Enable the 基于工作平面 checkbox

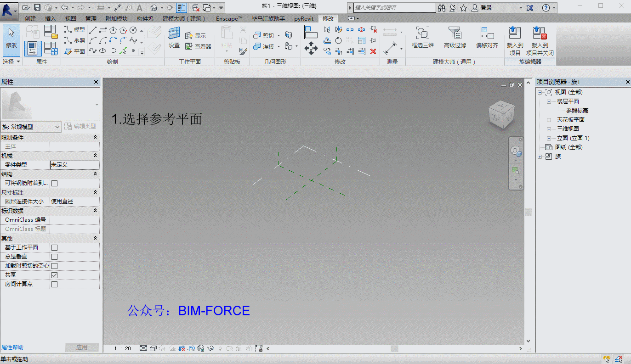tap(54, 247)
